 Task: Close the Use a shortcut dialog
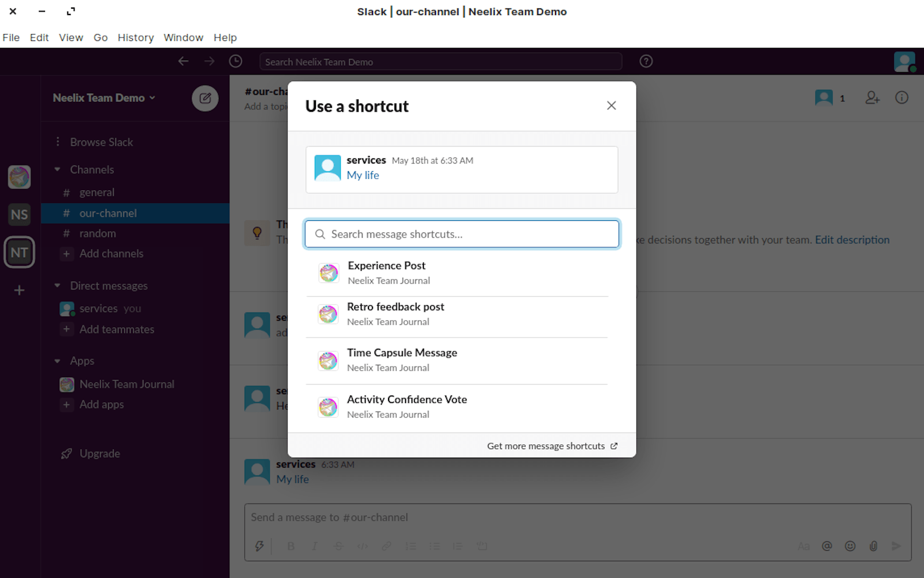[612, 106]
